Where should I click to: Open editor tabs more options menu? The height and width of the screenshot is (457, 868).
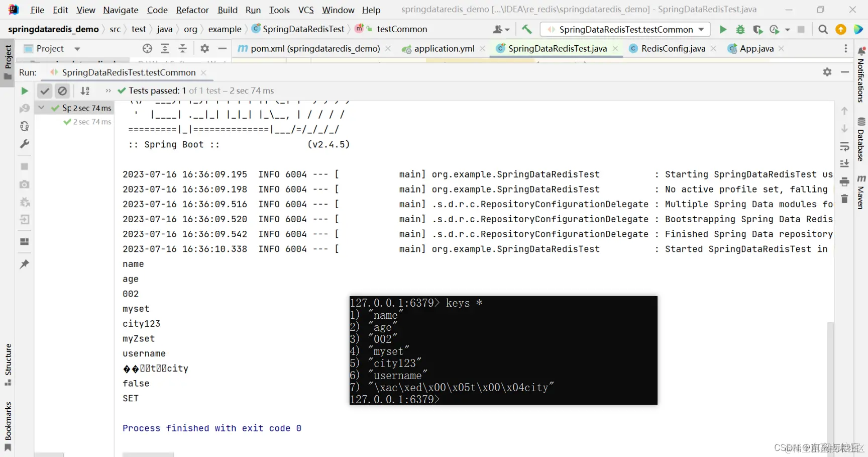point(846,49)
